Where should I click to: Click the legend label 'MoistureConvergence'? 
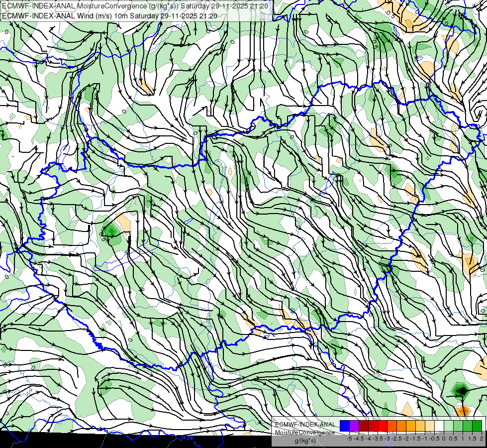point(305,433)
